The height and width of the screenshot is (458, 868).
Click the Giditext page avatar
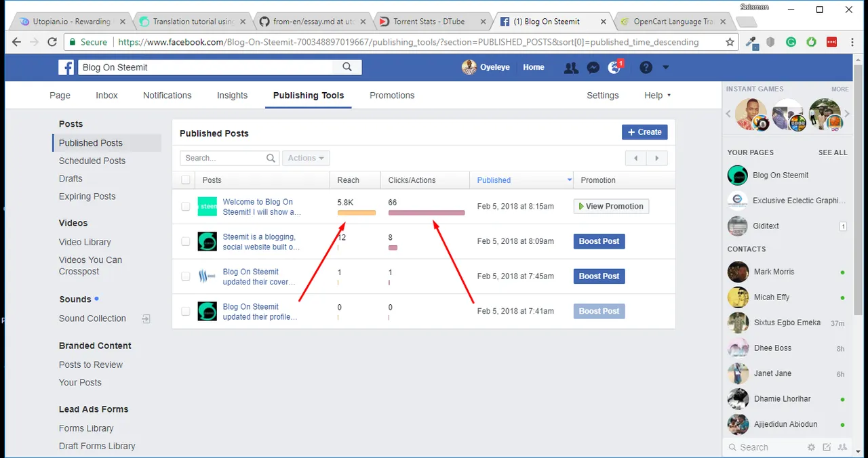[738, 226]
